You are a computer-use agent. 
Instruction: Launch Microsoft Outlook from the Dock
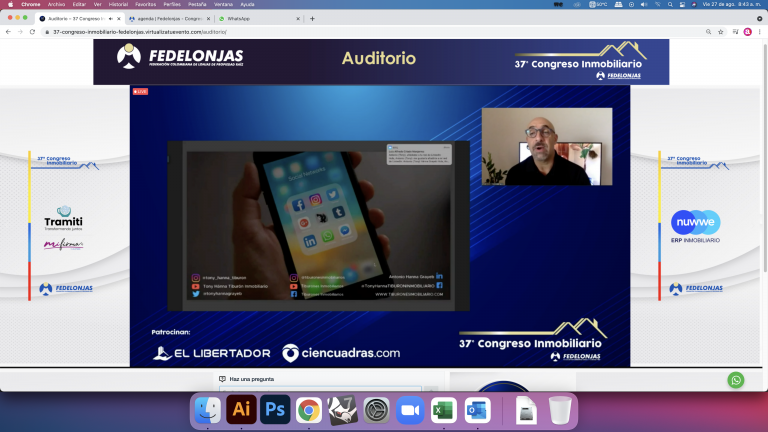point(478,410)
